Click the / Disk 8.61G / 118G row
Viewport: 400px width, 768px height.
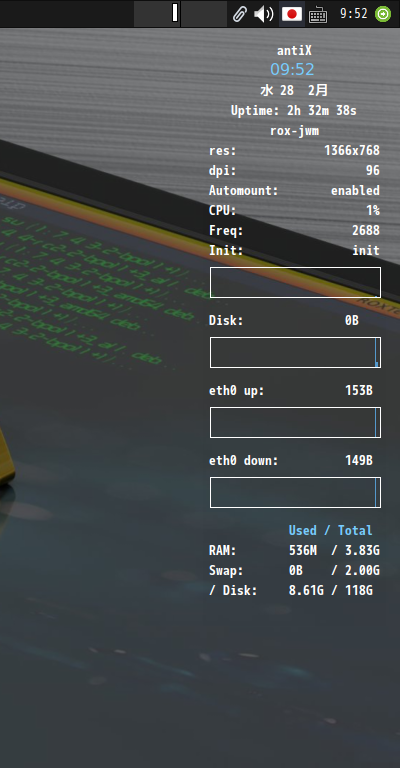click(291, 591)
